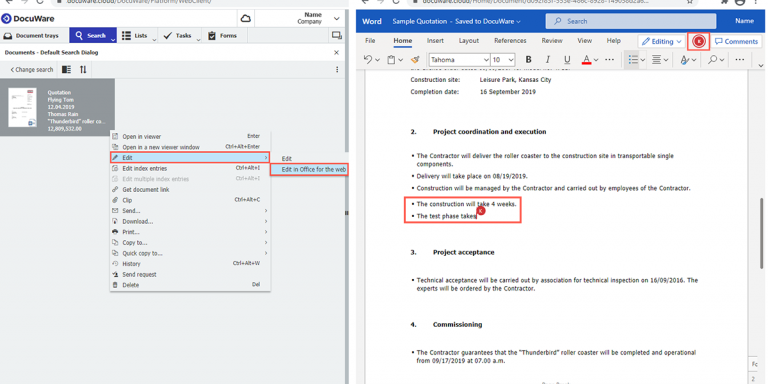Choose Send request
This screenshot has height=384, width=768.
190,274
